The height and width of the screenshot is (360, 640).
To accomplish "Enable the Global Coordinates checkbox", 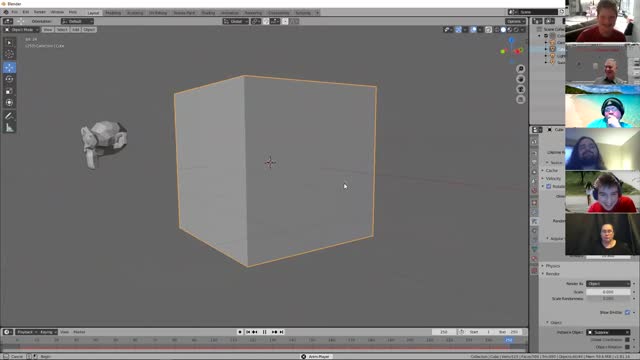I will [627, 340].
